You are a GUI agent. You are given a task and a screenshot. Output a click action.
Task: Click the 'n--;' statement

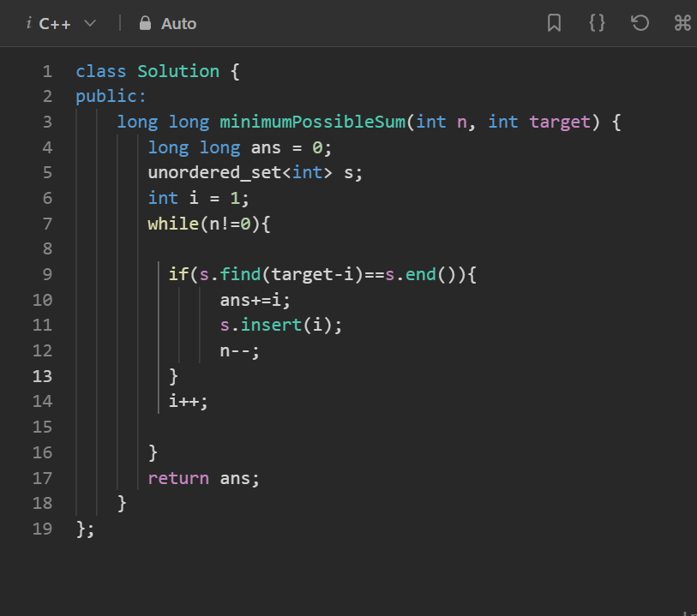239,351
